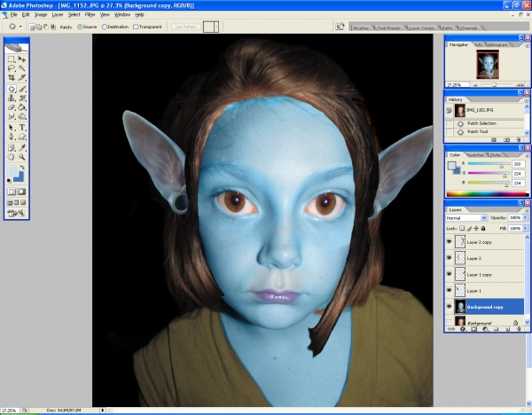Viewport: 532px width, 415px height.
Task: Select the Eyedropper tool
Action: pyautogui.click(x=22, y=147)
